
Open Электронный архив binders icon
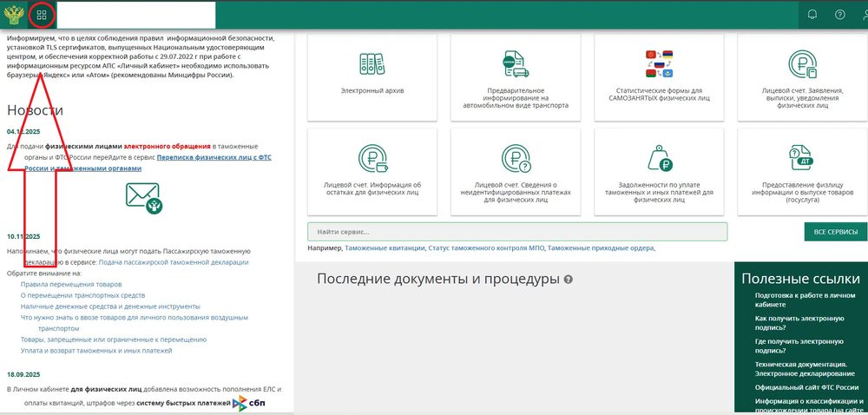coord(372,64)
